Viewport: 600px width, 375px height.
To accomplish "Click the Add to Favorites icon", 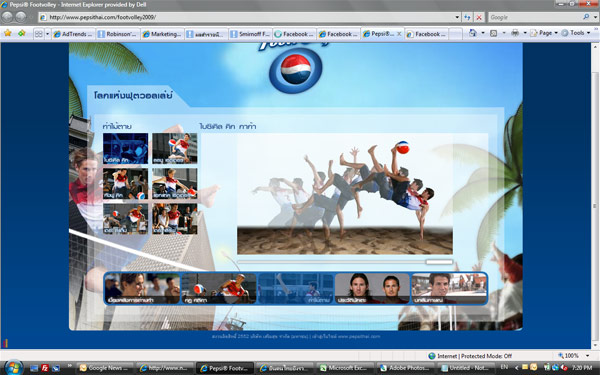I will click(21, 33).
